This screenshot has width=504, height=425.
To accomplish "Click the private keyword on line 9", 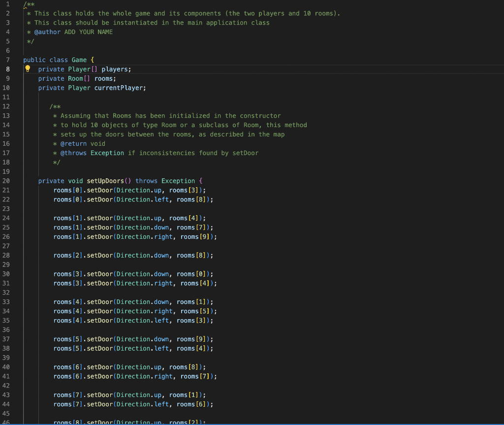I will click(x=51, y=78).
